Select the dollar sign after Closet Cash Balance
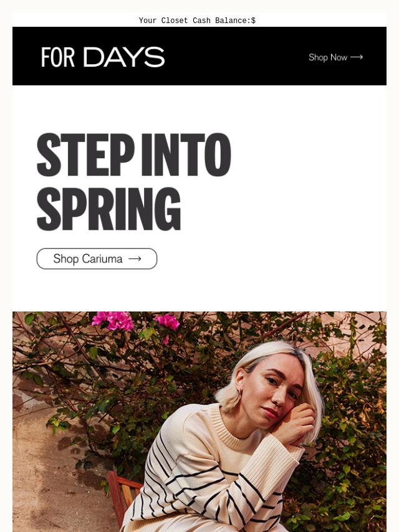Viewport: 399px width, 532px height. tap(253, 21)
